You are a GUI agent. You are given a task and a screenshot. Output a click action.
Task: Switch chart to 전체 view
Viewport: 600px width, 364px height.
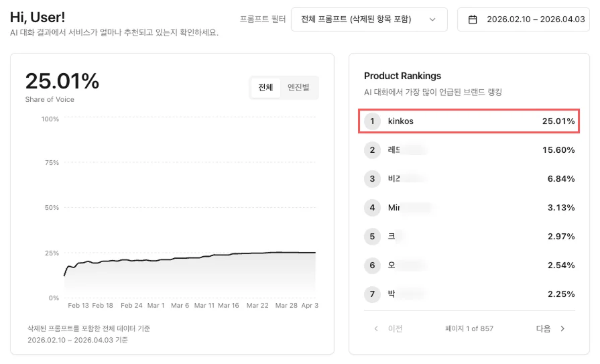point(265,87)
